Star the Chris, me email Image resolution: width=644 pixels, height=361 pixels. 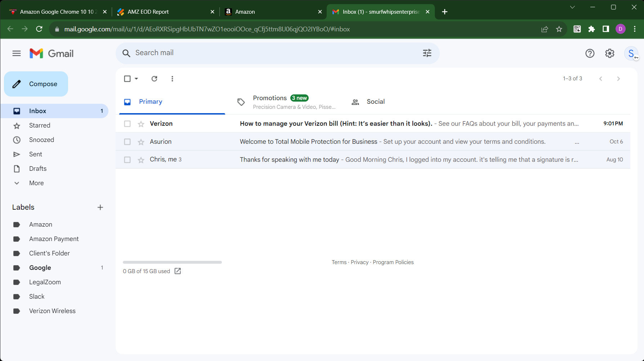(141, 160)
